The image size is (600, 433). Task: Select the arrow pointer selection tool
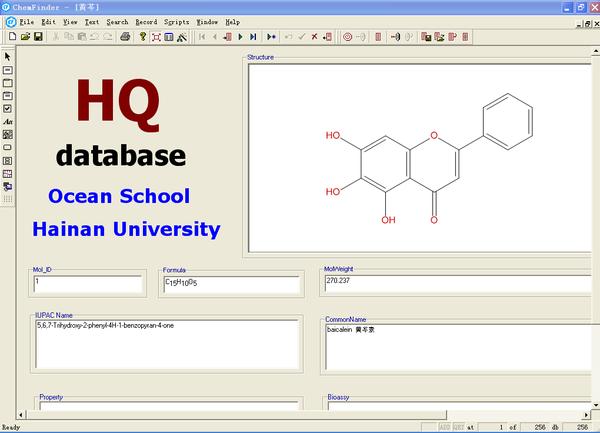(x=8, y=57)
